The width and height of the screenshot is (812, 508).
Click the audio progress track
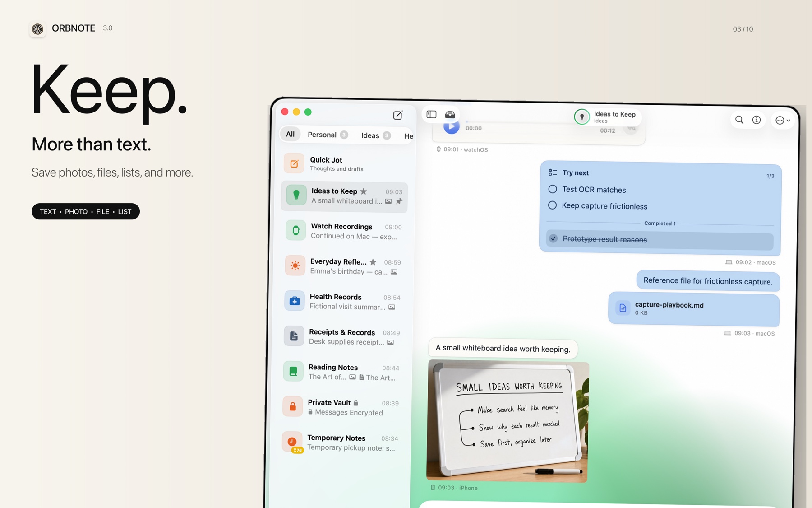coord(540,122)
